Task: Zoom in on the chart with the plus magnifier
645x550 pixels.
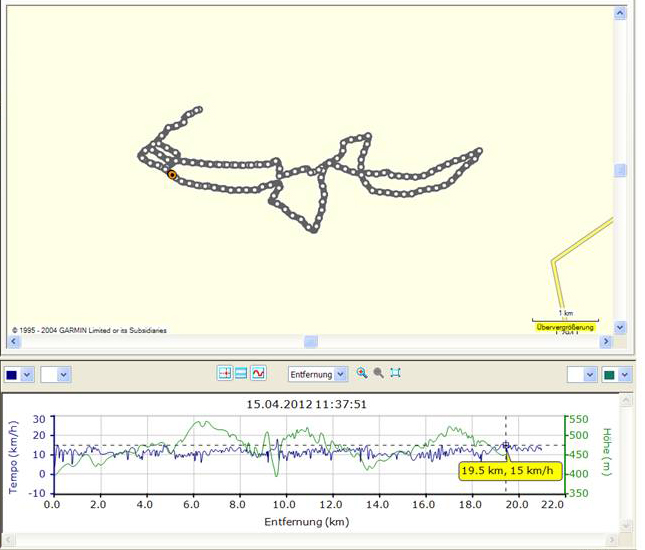Action: (x=362, y=373)
